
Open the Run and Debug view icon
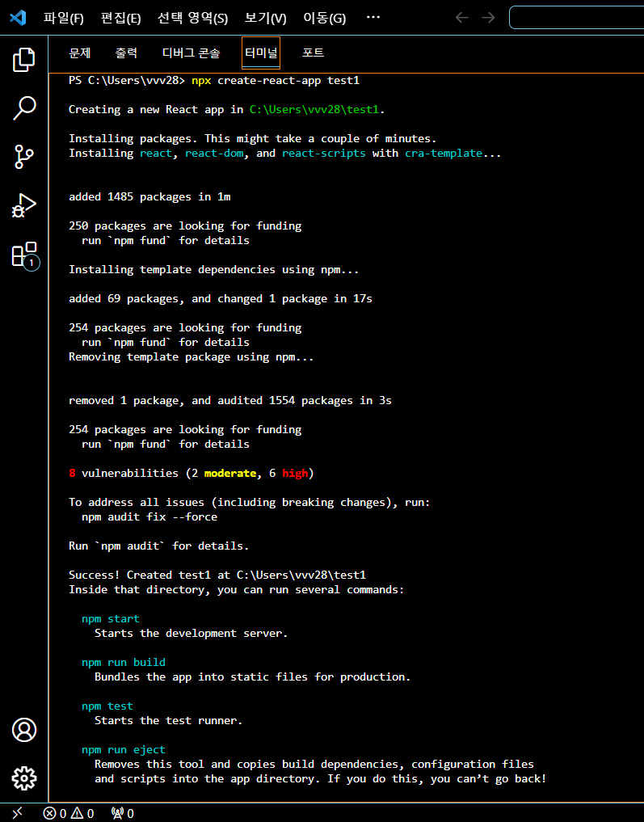point(23,205)
